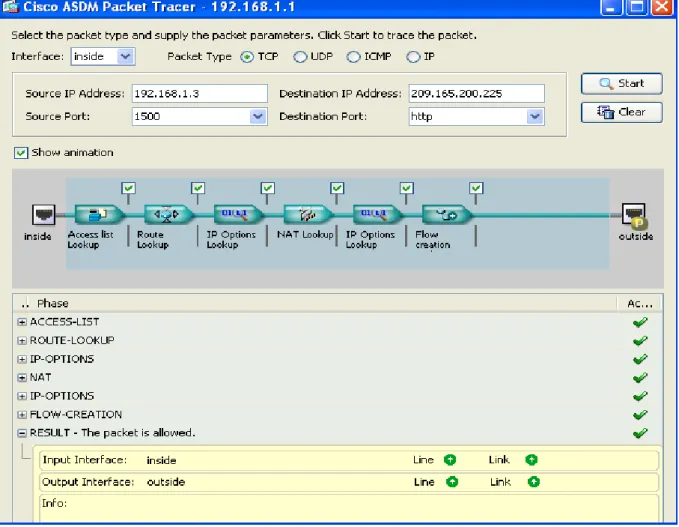Image resolution: width=679 pixels, height=527 pixels.
Task: Click check flag above Flow creation
Action: tap(476, 188)
